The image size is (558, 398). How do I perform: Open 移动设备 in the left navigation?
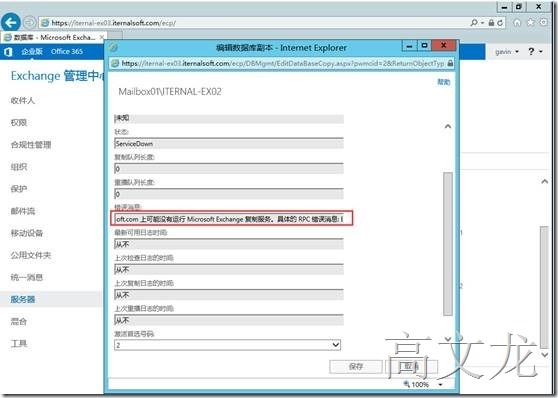(27, 233)
